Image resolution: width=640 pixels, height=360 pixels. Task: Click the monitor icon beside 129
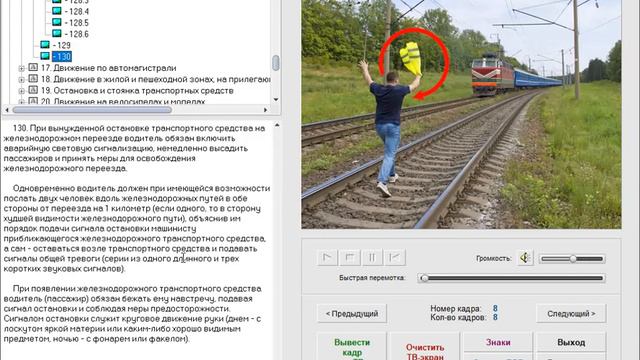[45, 44]
